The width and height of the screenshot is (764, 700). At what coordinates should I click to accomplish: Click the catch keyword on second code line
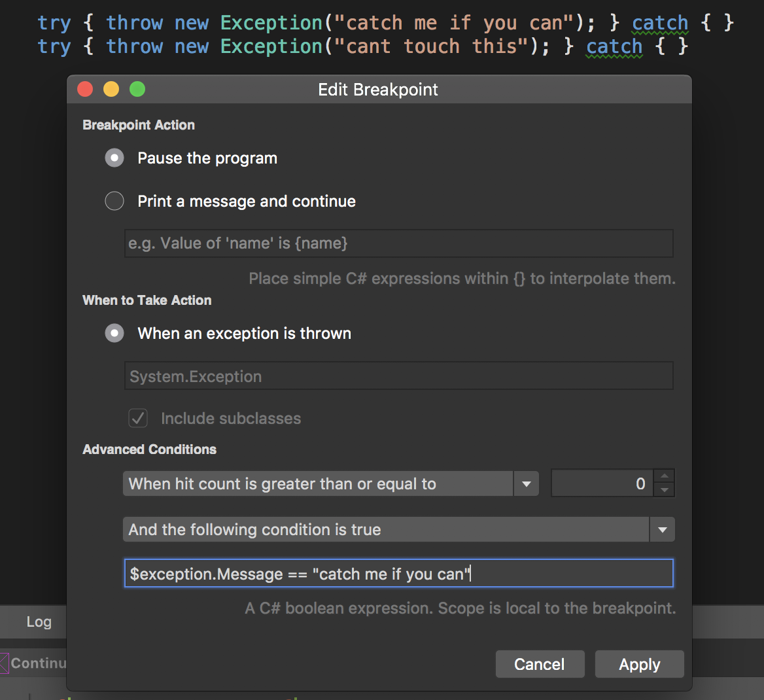point(614,47)
